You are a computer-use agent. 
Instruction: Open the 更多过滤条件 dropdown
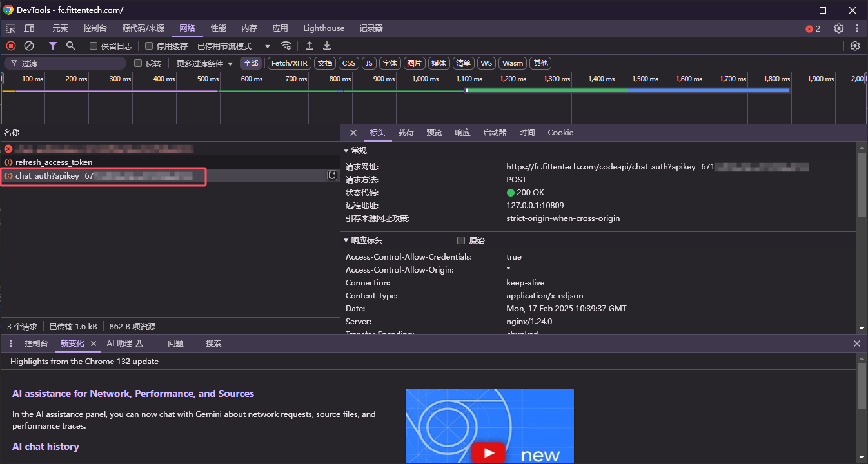click(204, 63)
